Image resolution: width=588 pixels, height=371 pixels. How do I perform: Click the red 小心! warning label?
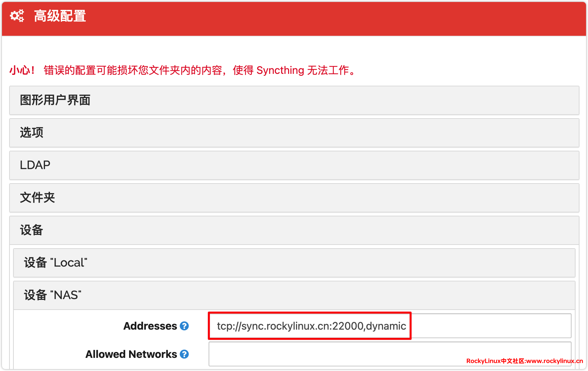22,70
